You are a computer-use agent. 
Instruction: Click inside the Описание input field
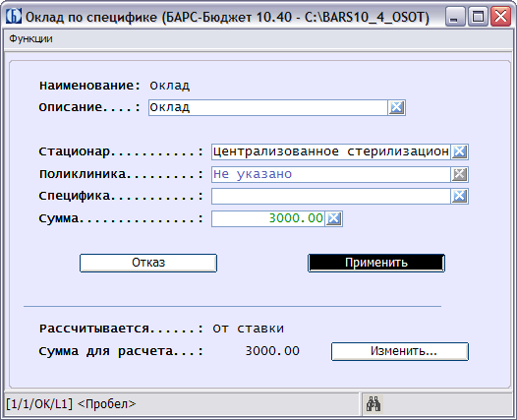(x=268, y=107)
